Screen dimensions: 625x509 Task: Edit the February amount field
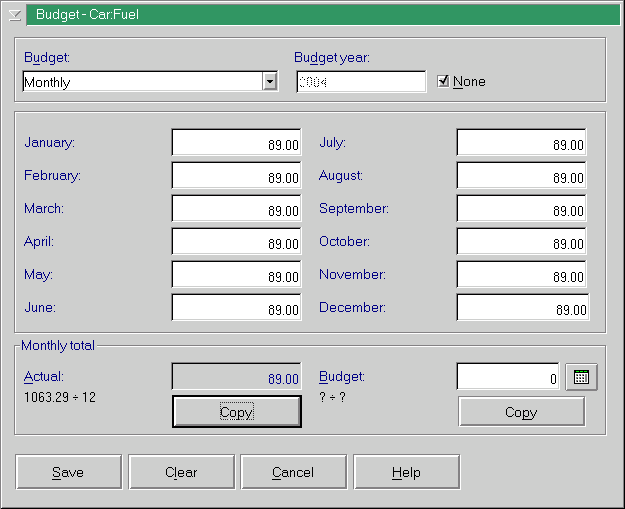coord(236,175)
